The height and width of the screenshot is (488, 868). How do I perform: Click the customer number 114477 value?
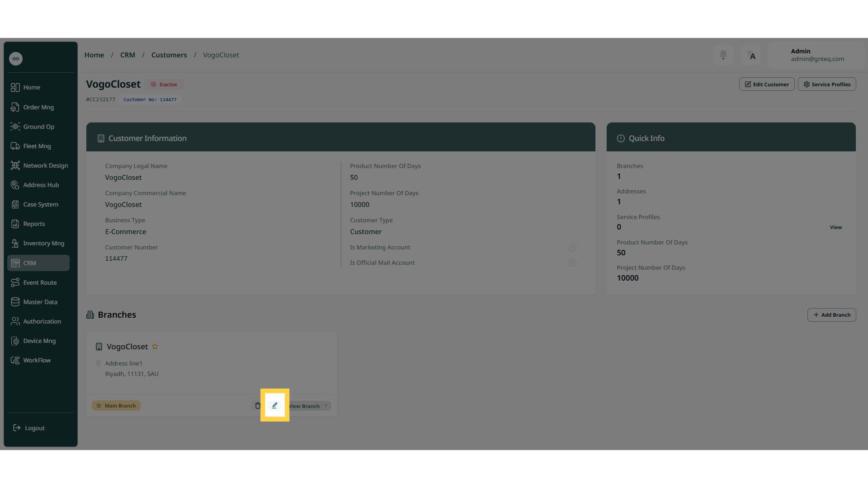tap(116, 258)
